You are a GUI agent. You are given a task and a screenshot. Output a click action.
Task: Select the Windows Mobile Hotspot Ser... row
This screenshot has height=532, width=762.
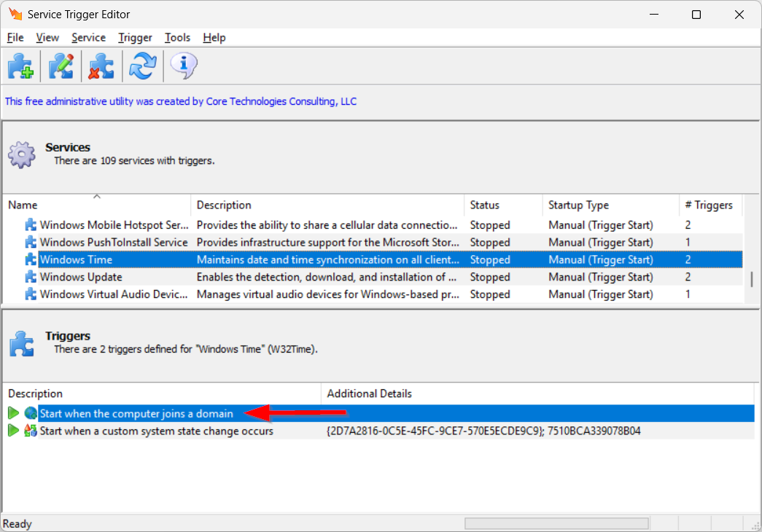tap(373, 225)
